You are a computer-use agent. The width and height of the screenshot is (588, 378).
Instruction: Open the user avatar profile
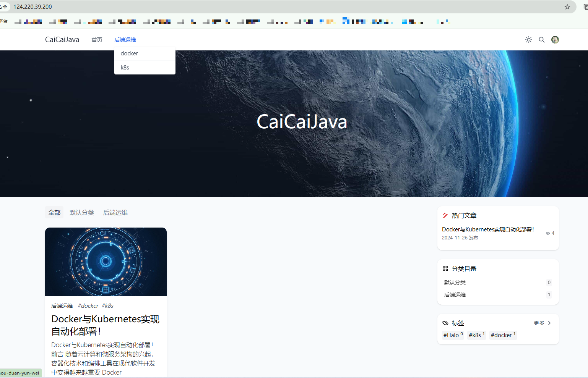point(555,40)
